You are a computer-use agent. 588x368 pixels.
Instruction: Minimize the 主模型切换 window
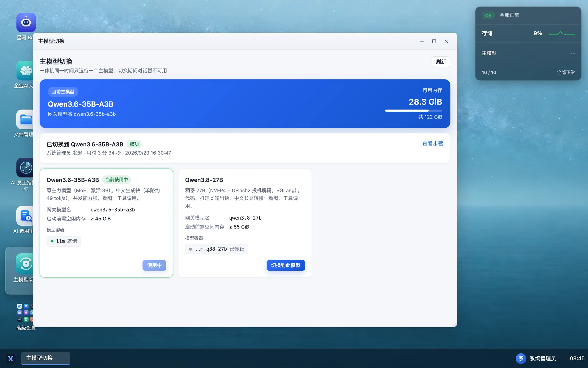tap(422, 41)
